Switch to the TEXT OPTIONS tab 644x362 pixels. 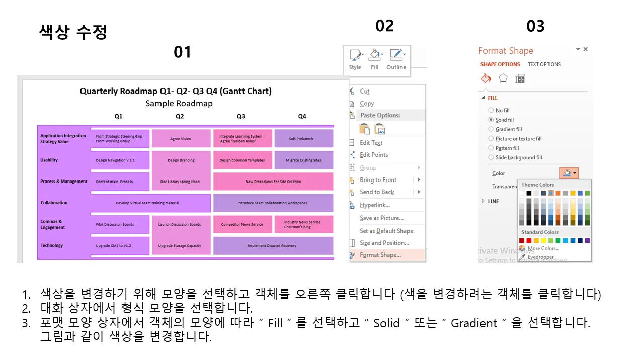point(544,64)
